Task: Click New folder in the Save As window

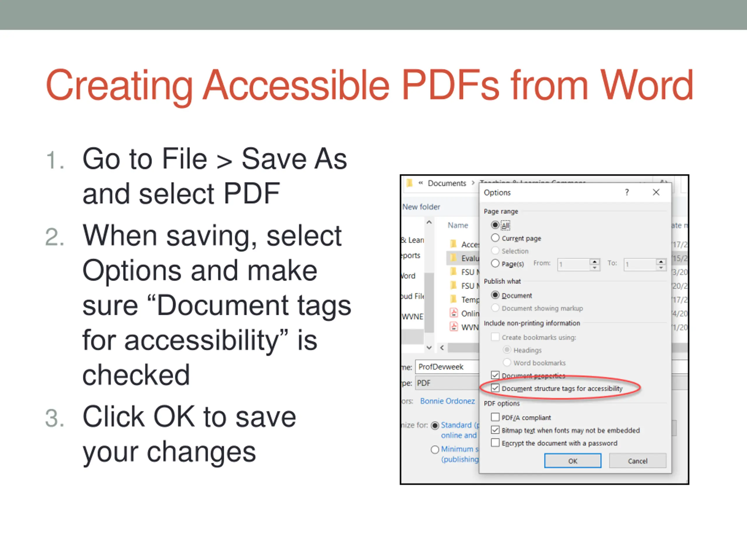Action: pos(421,207)
